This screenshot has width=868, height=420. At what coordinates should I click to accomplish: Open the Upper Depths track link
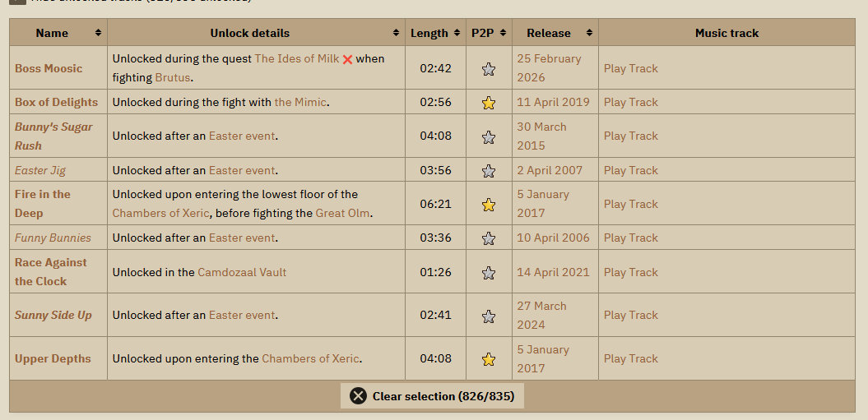coord(53,358)
